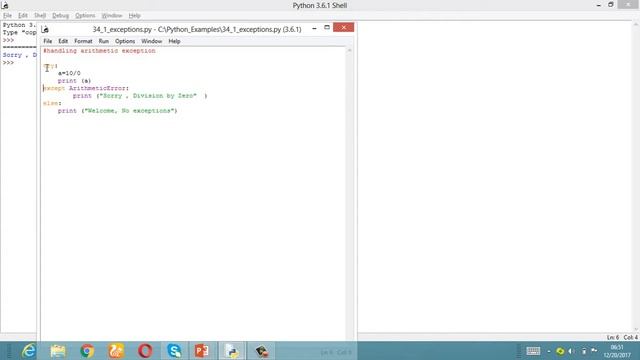Click the battery tray icon

[x=584, y=351]
